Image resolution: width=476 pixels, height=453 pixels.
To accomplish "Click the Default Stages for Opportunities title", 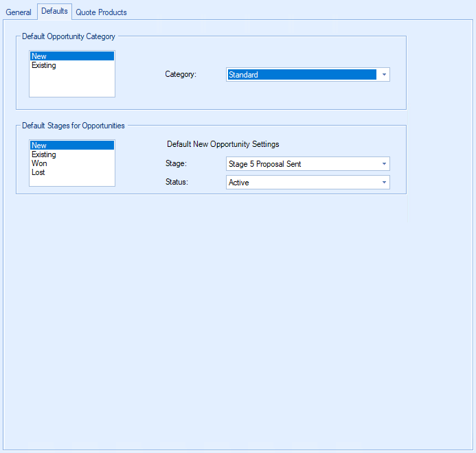I will [x=73, y=126].
